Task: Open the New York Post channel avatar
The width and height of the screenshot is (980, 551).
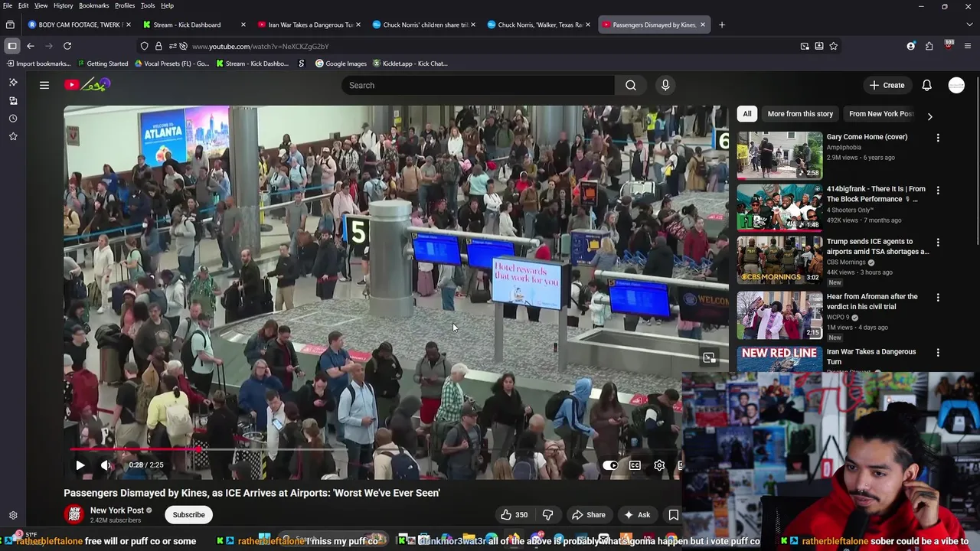Action: coord(74,514)
